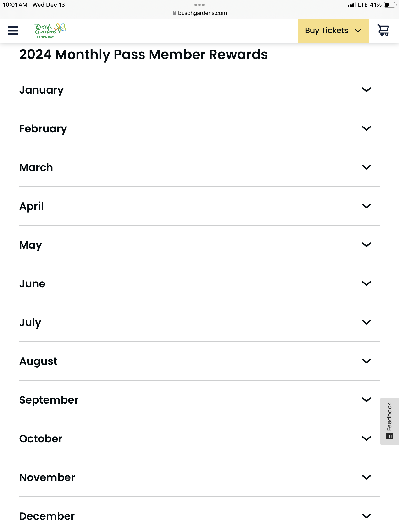Viewport: 399px width, 532px height.
Task: Expand the November accordion row
Action: [x=199, y=477]
